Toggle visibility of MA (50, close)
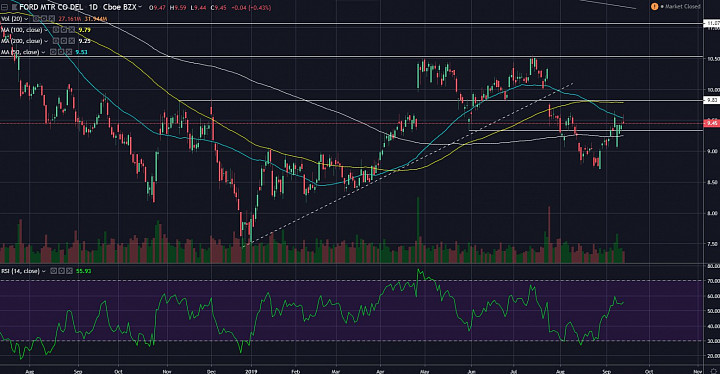Image resolution: width=720 pixels, height=374 pixels. (x=53, y=52)
